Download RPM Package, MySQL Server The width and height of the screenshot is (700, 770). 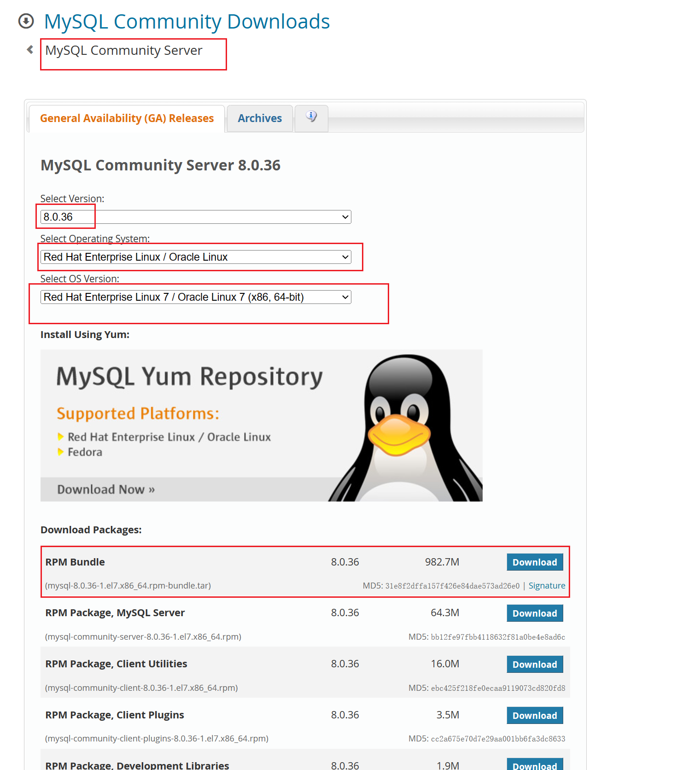click(x=535, y=613)
